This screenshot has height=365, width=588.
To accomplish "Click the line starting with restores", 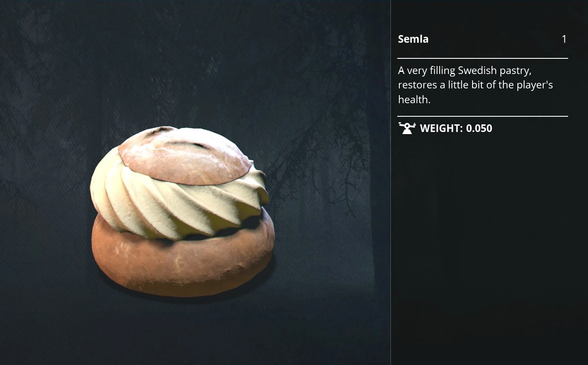I will [x=475, y=85].
